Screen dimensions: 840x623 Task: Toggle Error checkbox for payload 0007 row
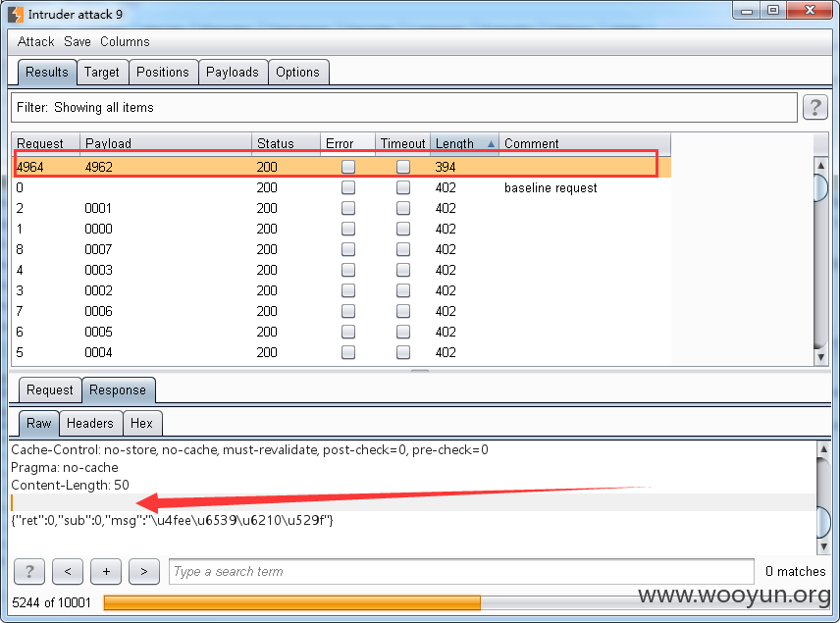pyautogui.click(x=348, y=249)
